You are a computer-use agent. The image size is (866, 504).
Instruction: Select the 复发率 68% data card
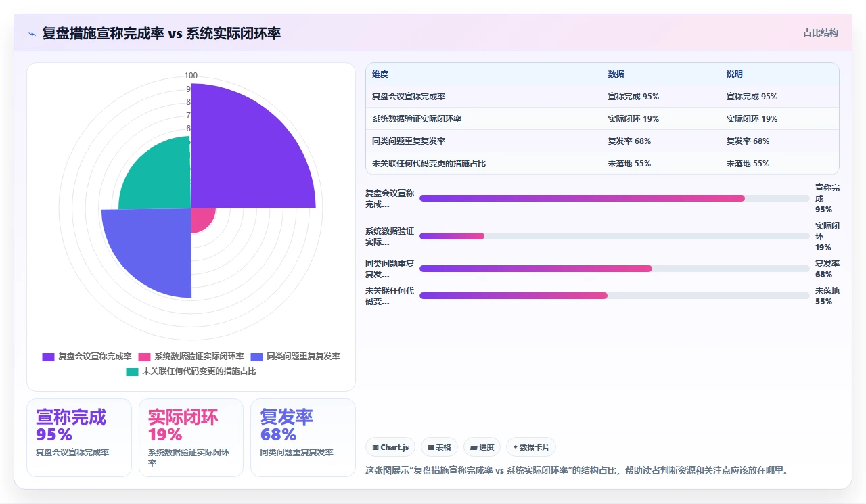click(303, 438)
